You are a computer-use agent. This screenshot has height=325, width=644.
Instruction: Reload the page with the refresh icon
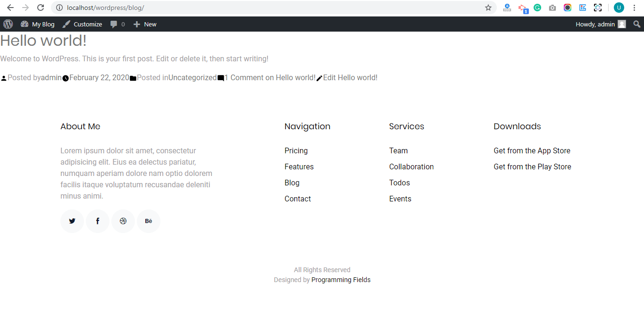(x=40, y=8)
